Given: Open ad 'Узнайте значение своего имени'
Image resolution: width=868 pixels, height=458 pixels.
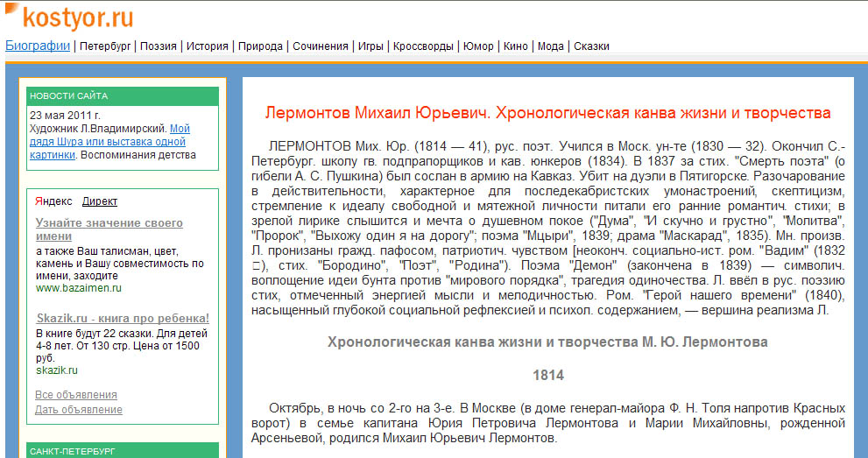Looking at the screenshot, I should click(109, 229).
